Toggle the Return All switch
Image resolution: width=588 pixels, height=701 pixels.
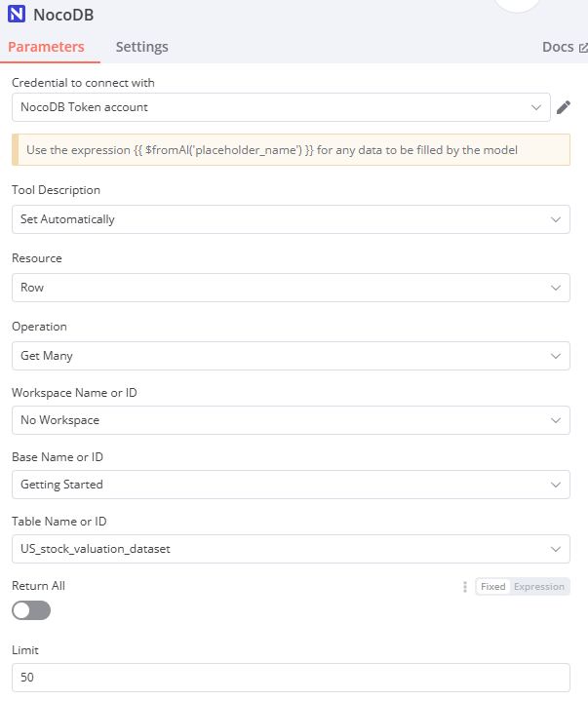point(31,610)
